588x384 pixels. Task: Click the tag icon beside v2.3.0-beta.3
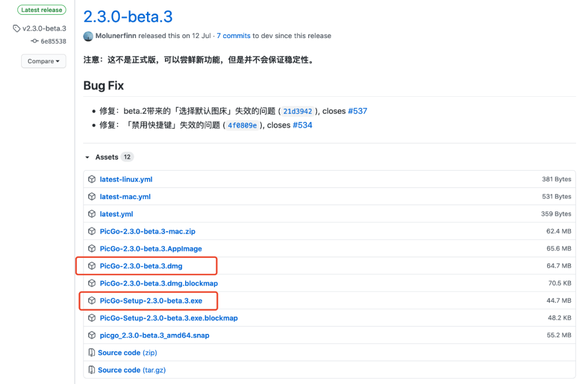click(x=17, y=28)
